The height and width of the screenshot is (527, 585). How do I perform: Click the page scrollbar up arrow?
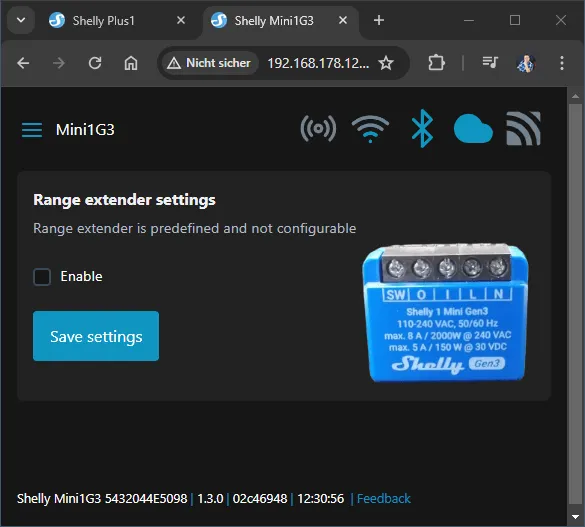tap(575, 96)
